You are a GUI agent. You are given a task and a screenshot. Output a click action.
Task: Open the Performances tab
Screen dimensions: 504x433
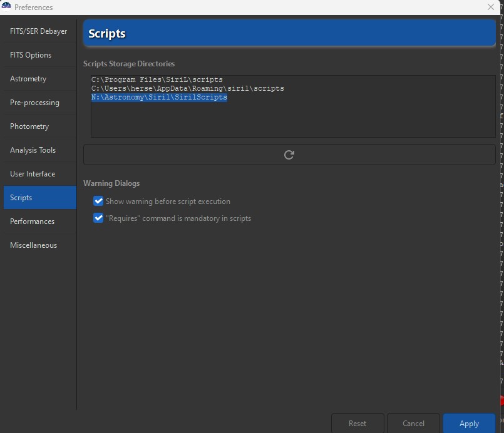[x=40, y=222]
